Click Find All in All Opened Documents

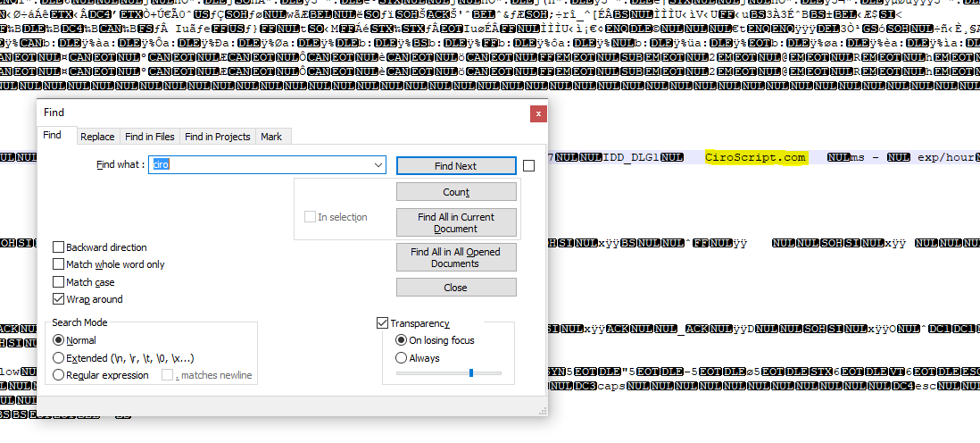(x=456, y=257)
